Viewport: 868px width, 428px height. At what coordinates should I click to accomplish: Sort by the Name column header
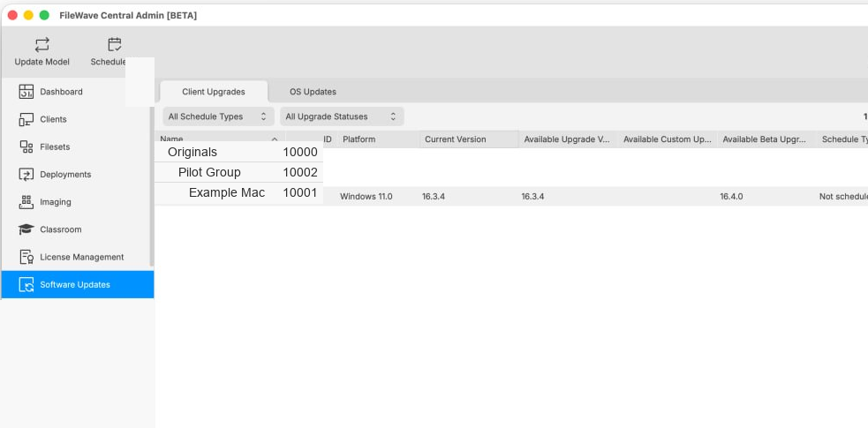pyautogui.click(x=221, y=136)
